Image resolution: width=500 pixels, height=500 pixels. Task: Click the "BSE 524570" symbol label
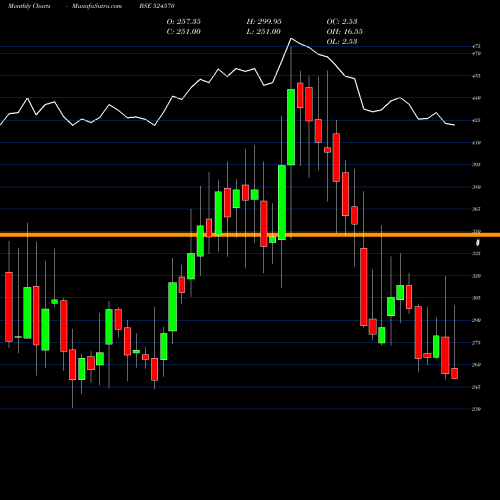(157, 6)
